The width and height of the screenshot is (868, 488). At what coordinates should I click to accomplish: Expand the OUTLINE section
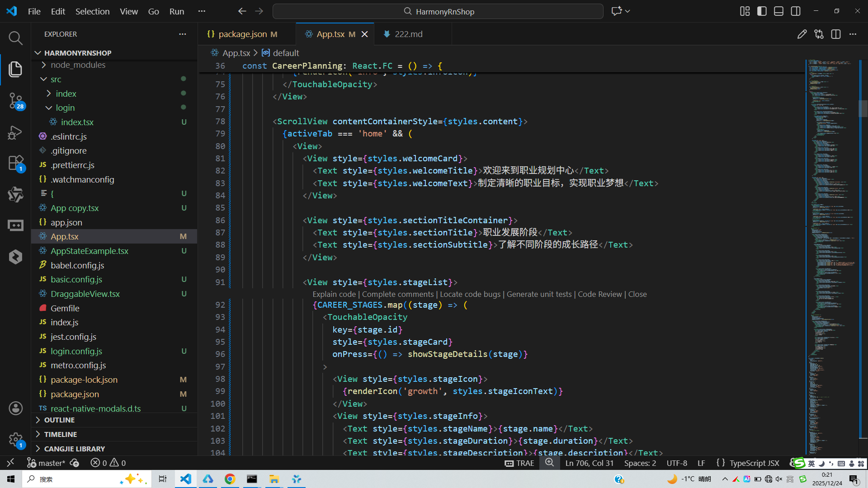[59, 420]
